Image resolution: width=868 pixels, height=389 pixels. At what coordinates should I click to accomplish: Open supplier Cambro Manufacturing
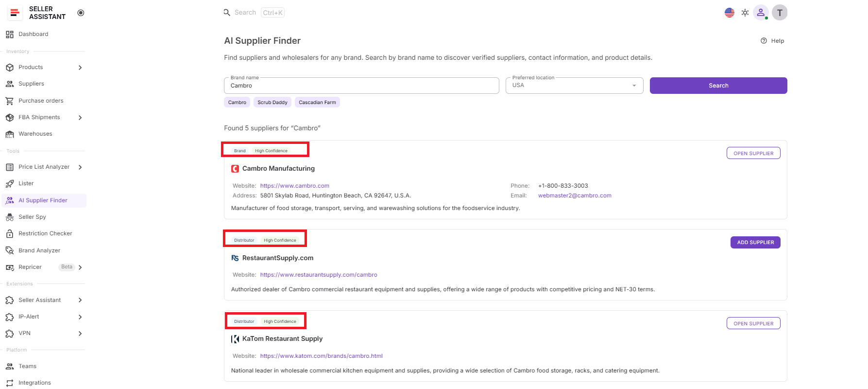[753, 153]
